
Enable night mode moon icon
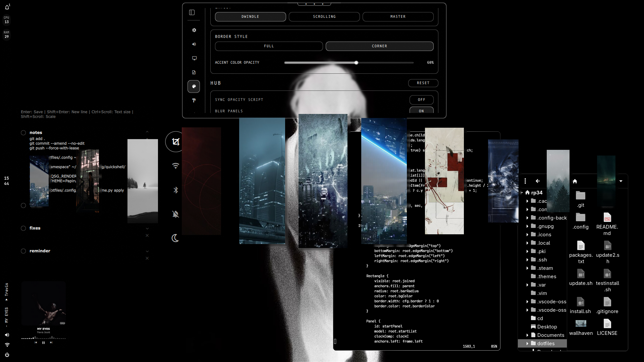(175, 238)
